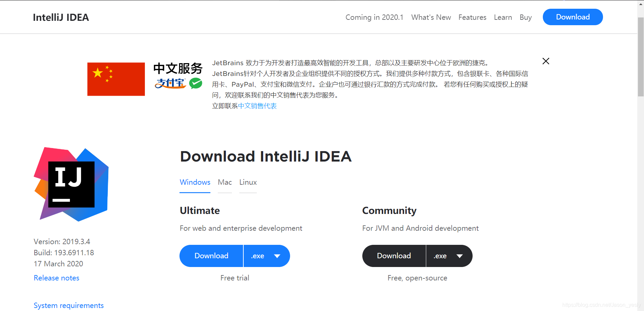The image size is (644, 311).
Task: Open the Learn menu item
Action: (503, 17)
